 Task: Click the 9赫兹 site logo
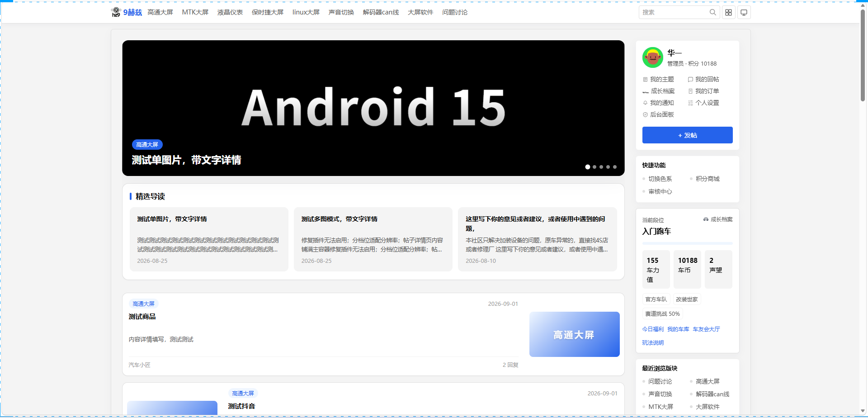127,12
